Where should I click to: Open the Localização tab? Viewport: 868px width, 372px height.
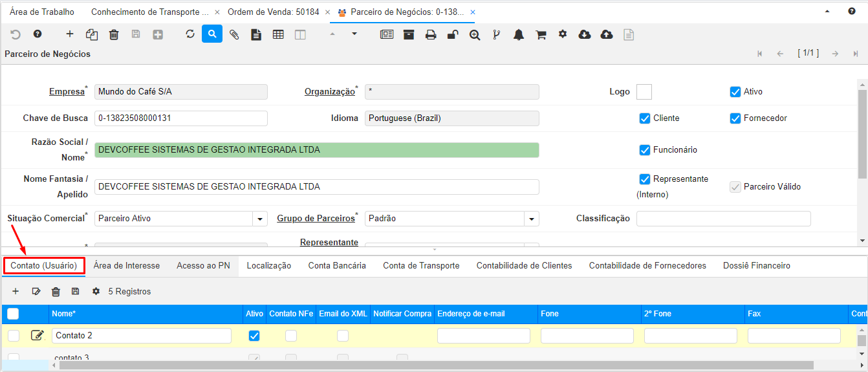269,265
